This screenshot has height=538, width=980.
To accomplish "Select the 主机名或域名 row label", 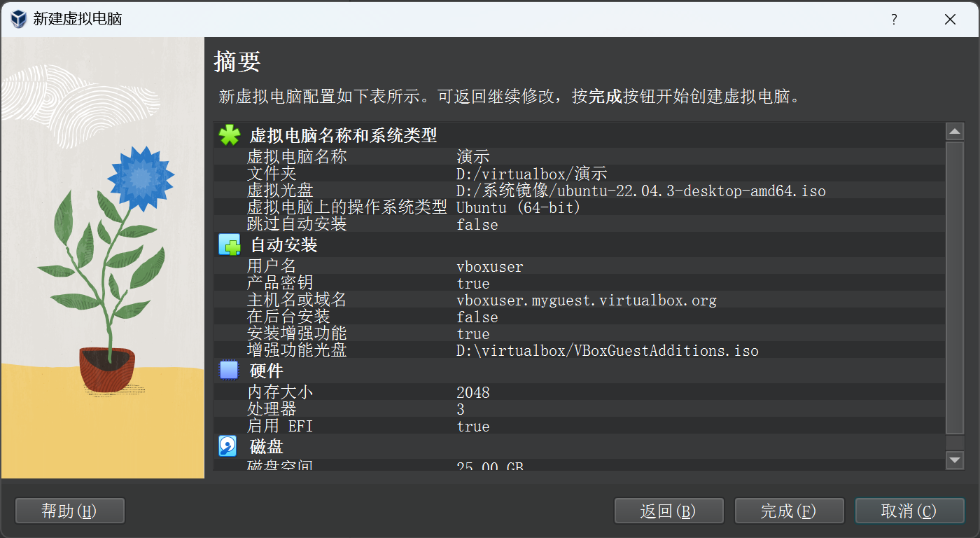I will tap(297, 300).
